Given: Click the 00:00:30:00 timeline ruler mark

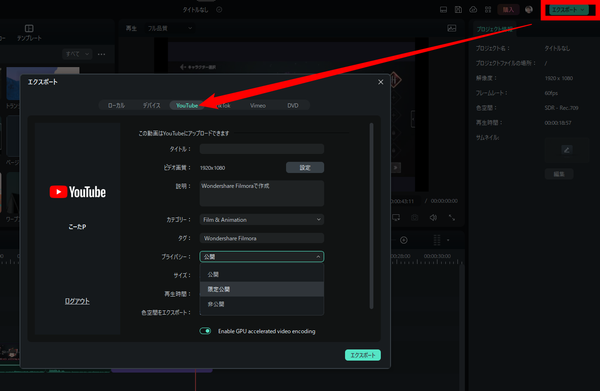Looking at the screenshot, I should 437,256.
